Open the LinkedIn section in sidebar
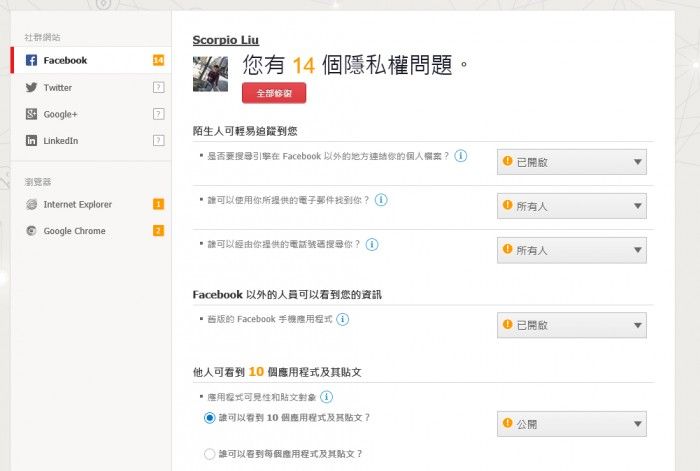Viewport: 700px width, 471px height. tap(60, 141)
